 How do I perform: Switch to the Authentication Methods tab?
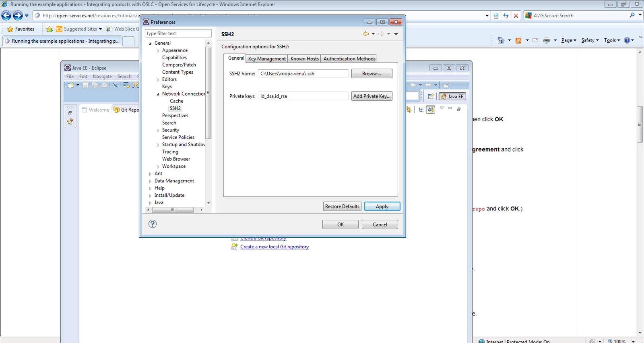pyautogui.click(x=349, y=59)
